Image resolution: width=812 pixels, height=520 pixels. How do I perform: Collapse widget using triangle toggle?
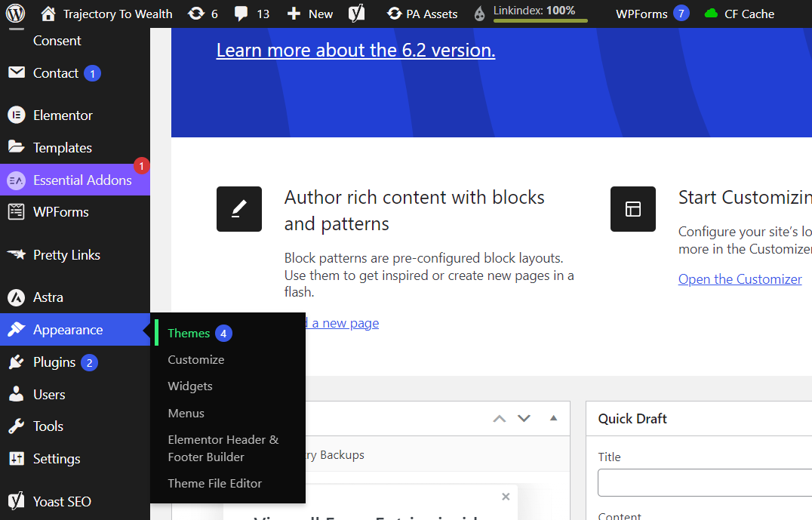click(554, 418)
